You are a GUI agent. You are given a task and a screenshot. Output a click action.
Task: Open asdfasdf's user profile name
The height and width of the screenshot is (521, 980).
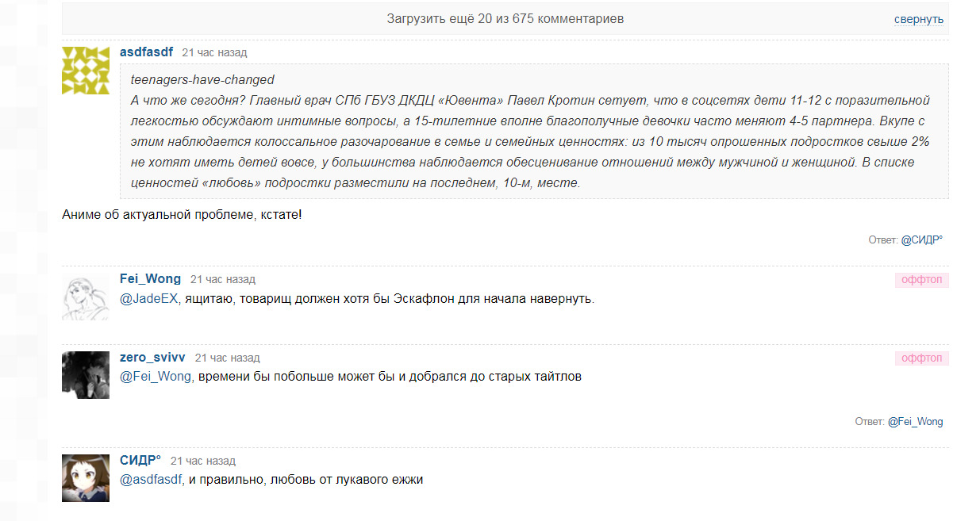[146, 52]
